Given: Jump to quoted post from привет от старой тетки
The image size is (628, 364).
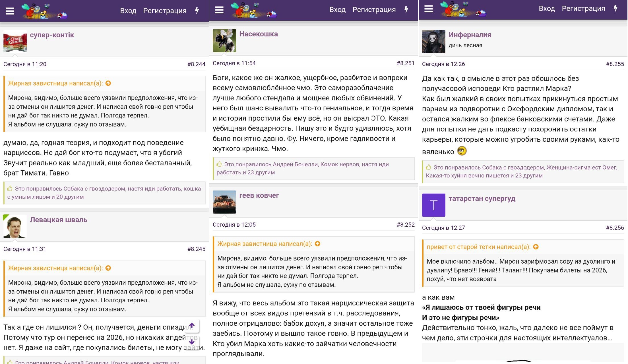Looking at the screenshot, I should pyautogui.click(x=536, y=247).
